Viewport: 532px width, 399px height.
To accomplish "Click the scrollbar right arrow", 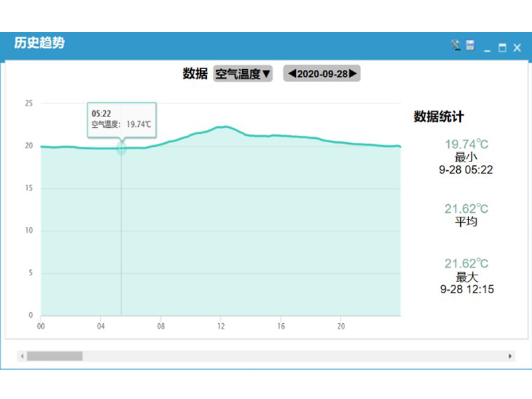I will click(510, 356).
